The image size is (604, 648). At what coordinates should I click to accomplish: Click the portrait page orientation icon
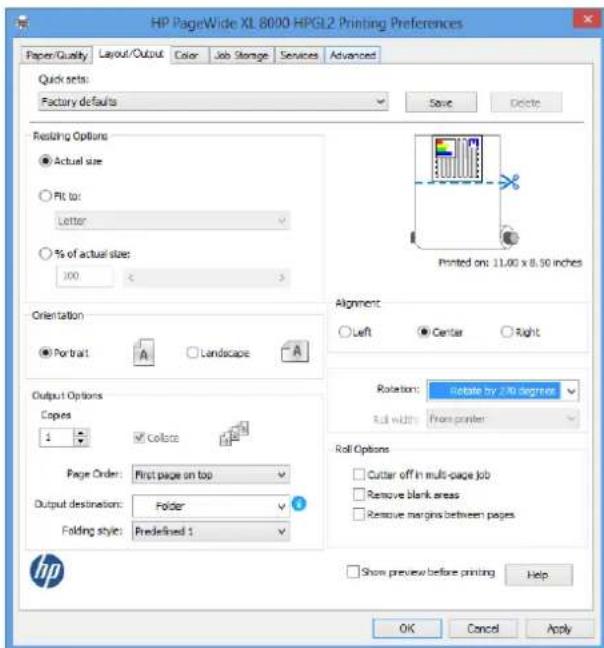144,353
